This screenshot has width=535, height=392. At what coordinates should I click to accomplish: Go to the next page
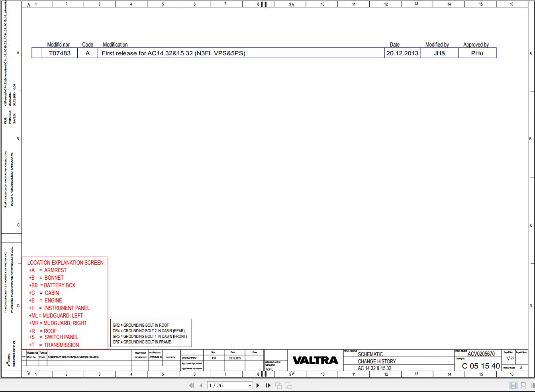258,385
